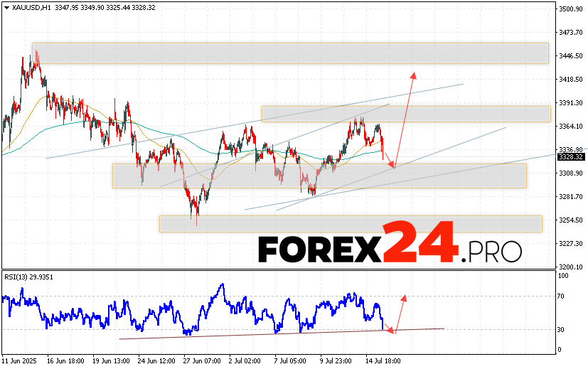
Task: Click the red upward forecast arrow tip
Action: pyautogui.click(x=413, y=73)
